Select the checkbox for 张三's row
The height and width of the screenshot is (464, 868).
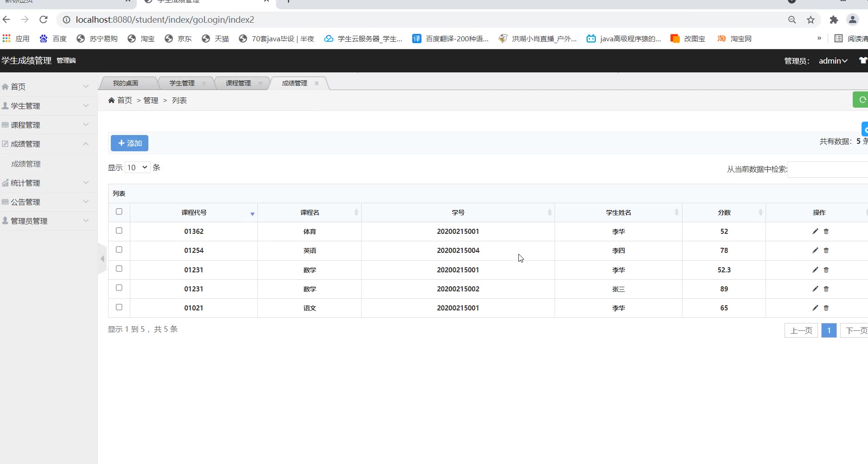(119, 288)
